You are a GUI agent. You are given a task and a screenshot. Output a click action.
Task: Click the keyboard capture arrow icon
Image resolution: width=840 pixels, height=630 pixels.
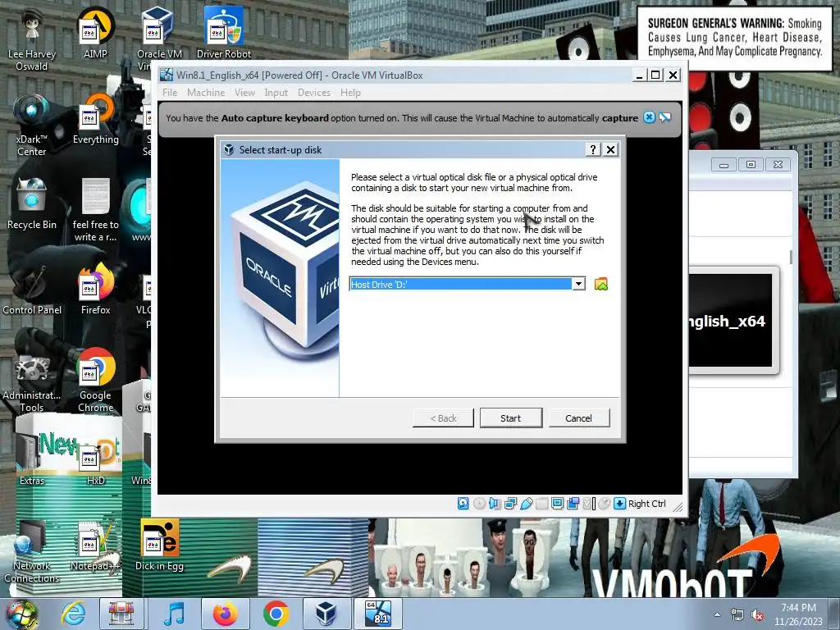620,504
